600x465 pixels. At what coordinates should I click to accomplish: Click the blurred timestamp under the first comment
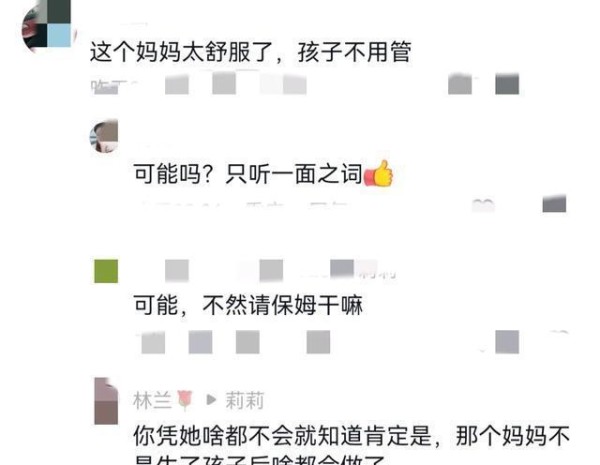point(104,86)
